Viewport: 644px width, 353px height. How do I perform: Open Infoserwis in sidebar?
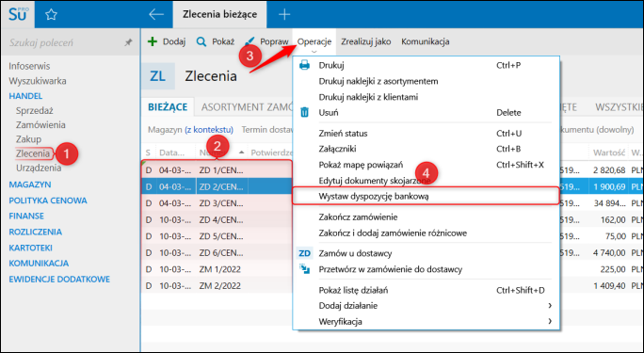(29, 66)
